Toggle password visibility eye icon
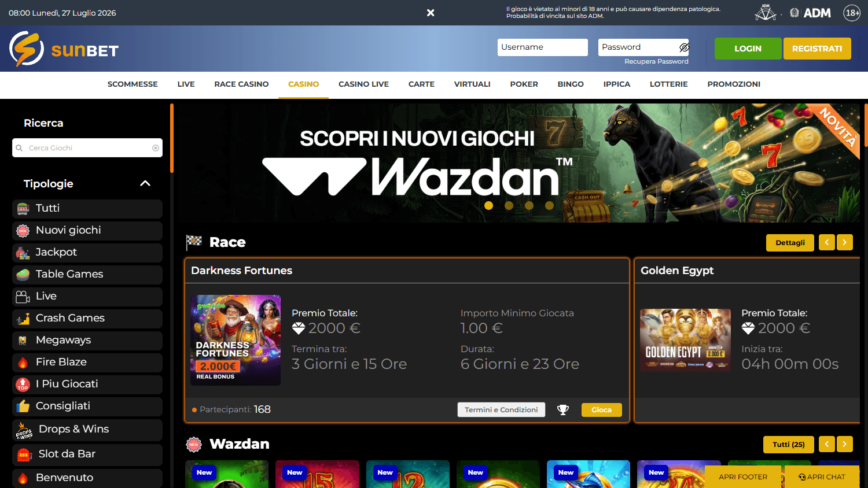This screenshot has width=868, height=488. tap(684, 47)
